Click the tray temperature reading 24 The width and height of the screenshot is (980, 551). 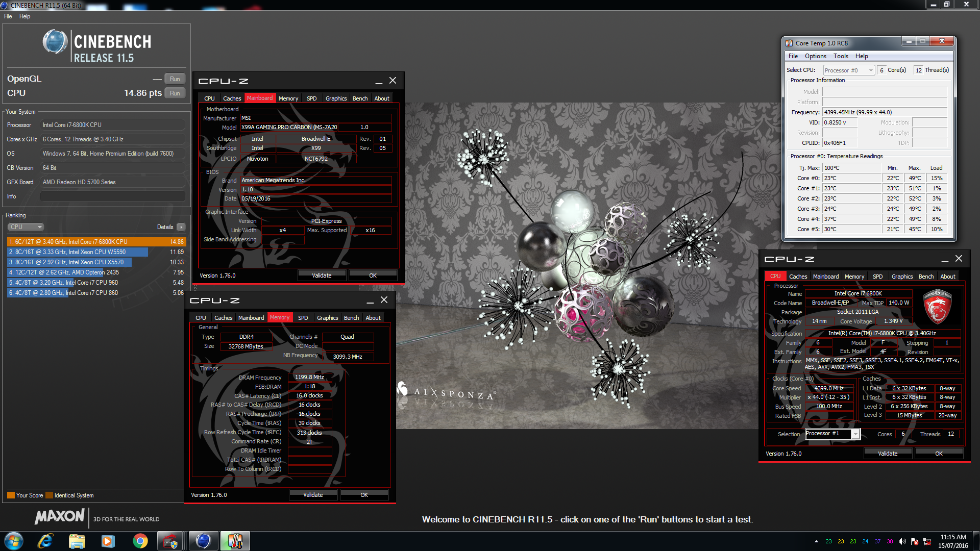click(865, 541)
